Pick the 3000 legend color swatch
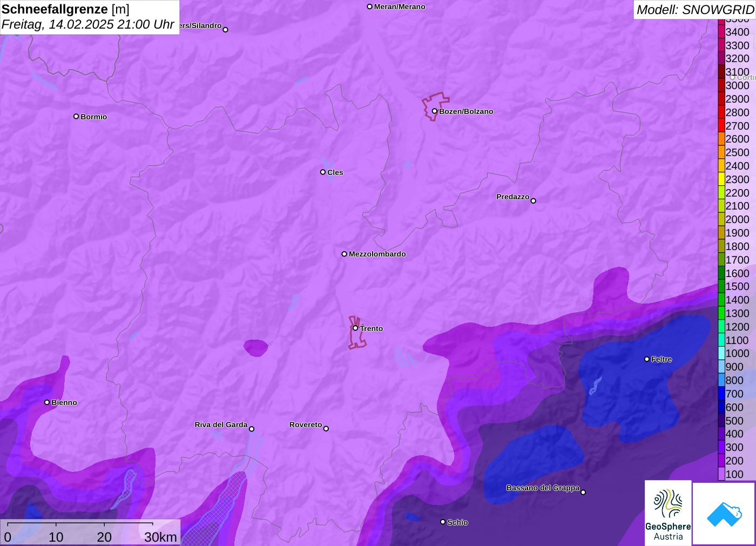 click(x=721, y=85)
